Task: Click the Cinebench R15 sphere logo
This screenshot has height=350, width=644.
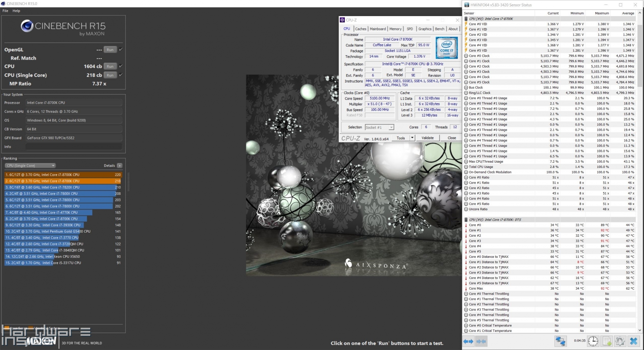Action: point(27,26)
